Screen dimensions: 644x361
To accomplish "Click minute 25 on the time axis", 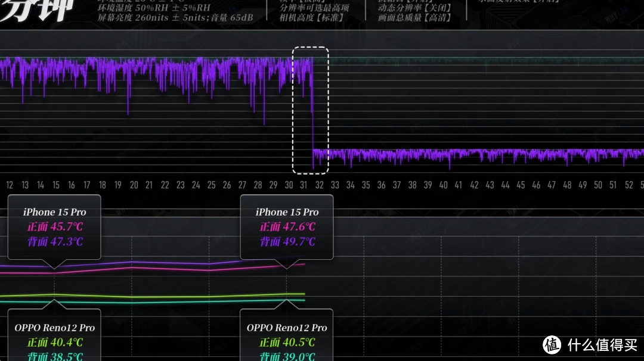I will (211, 185).
